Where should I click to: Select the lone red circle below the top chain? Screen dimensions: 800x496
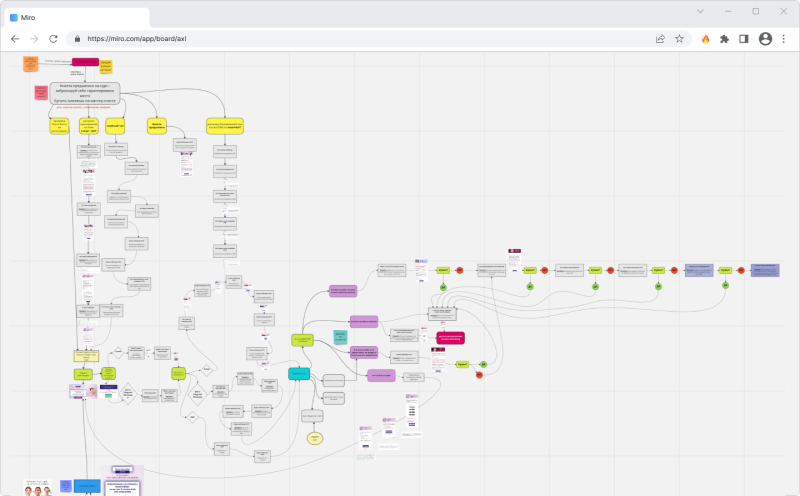[479, 375]
